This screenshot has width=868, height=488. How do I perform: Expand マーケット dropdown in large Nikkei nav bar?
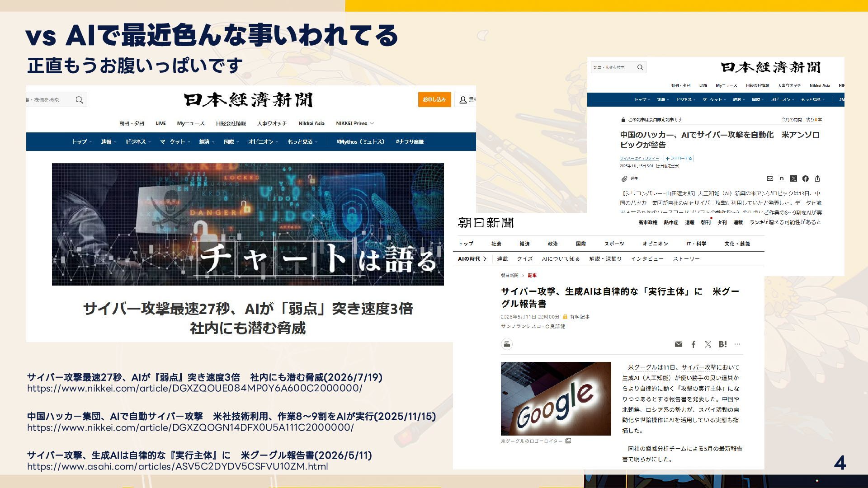(x=175, y=142)
